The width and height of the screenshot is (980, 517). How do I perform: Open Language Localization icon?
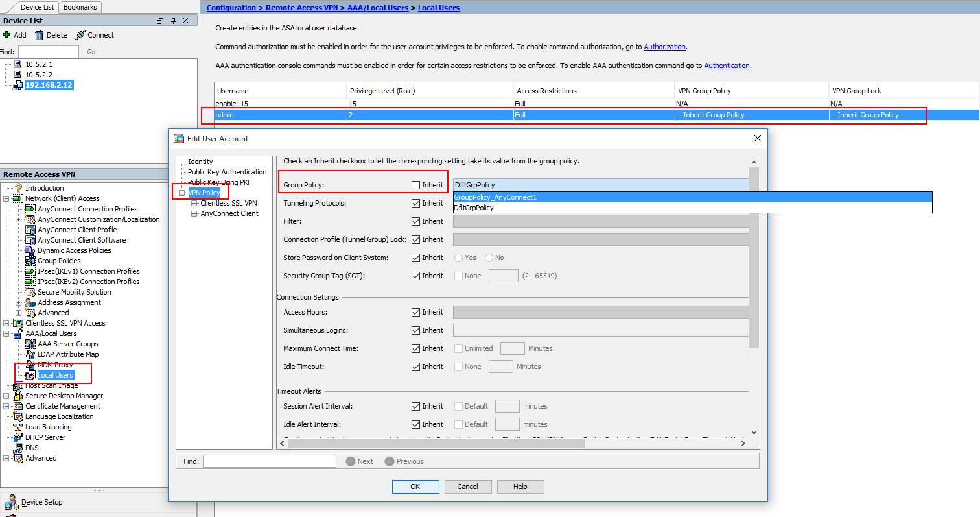tap(18, 416)
